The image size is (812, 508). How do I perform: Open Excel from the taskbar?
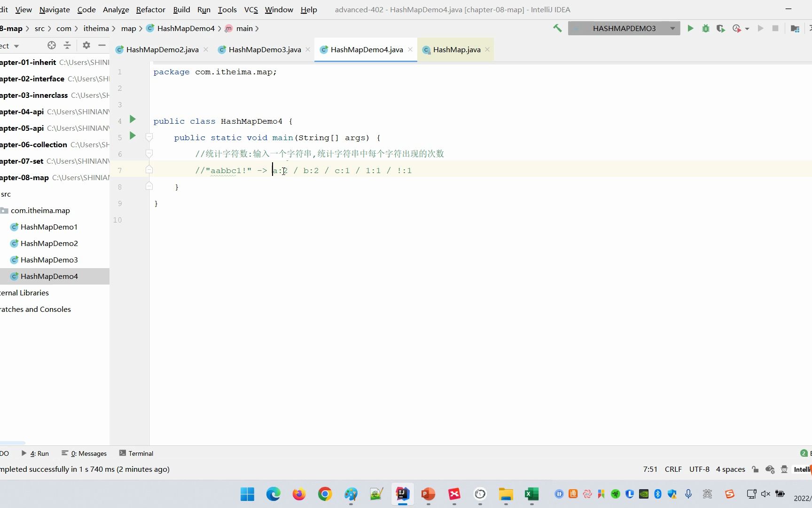point(531,494)
